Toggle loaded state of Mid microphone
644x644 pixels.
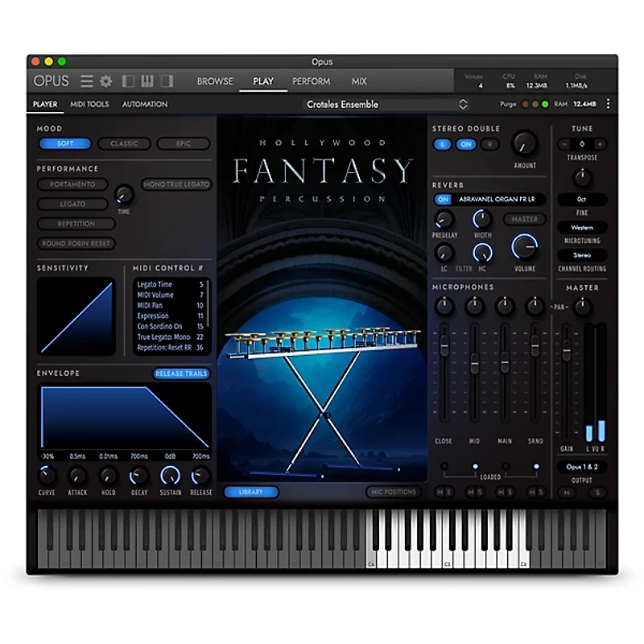475,467
